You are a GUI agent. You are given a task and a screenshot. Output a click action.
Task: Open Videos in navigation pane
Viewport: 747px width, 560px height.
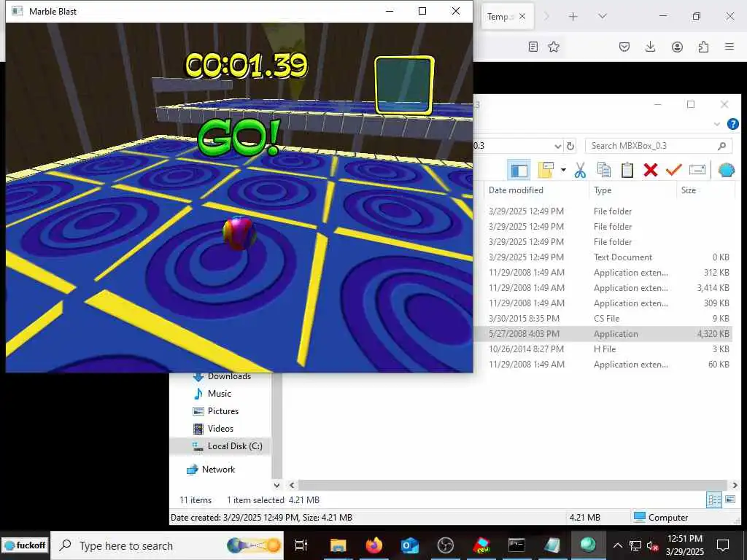(220, 429)
